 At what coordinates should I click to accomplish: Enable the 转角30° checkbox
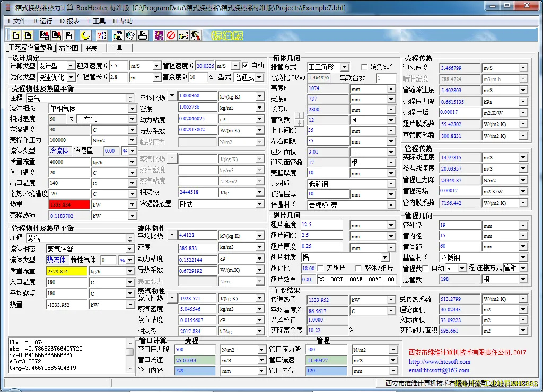[x=364, y=67]
